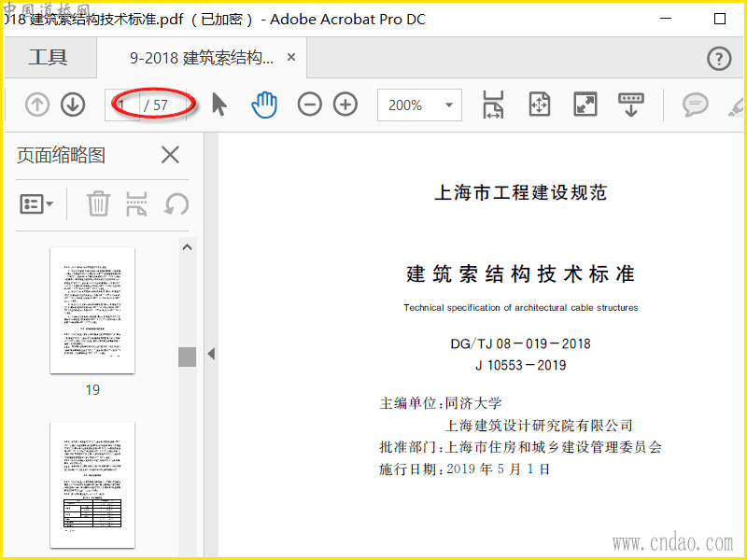747x560 pixels.
Task: Click the page label 19 under thumbnail
Action: point(92,390)
